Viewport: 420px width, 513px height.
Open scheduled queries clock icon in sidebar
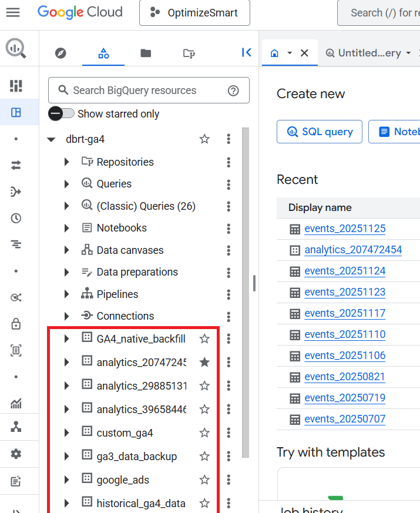point(16,218)
